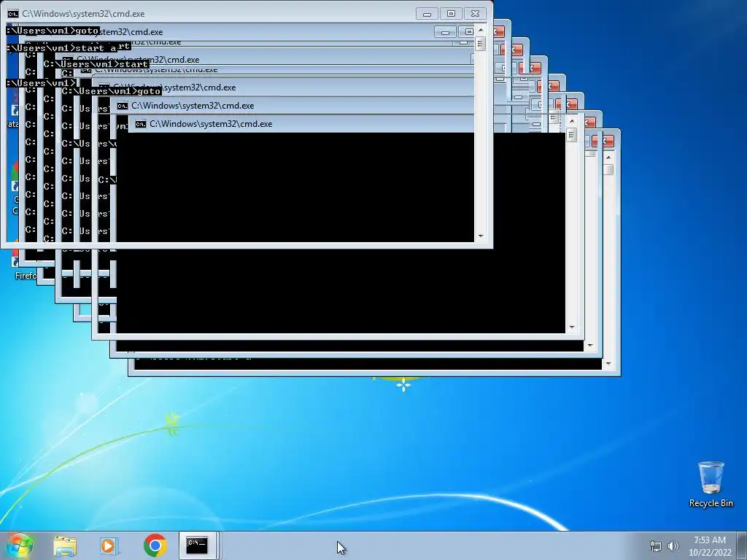The height and width of the screenshot is (560, 747).
Task: Close the front cmd.exe window
Action: coord(476,14)
